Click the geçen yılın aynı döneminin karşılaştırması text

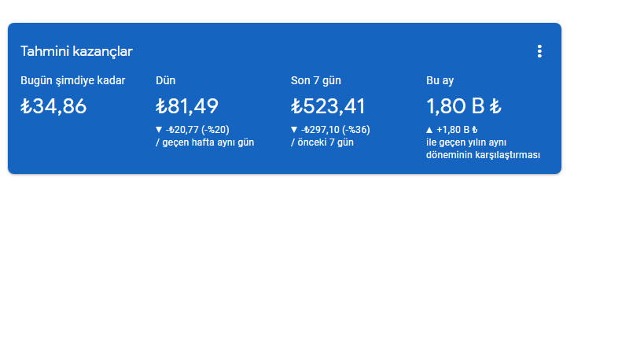[x=483, y=149]
